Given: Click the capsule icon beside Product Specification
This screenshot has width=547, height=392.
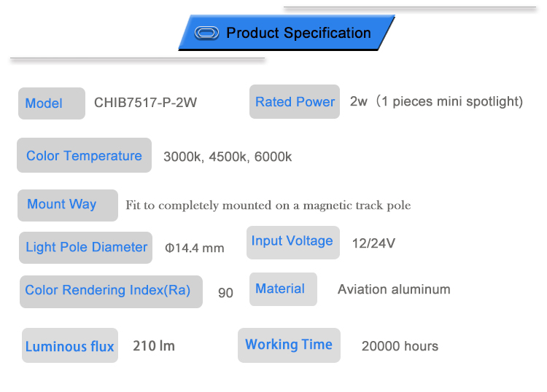Looking at the screenshot, I should [x=208, y=34].
